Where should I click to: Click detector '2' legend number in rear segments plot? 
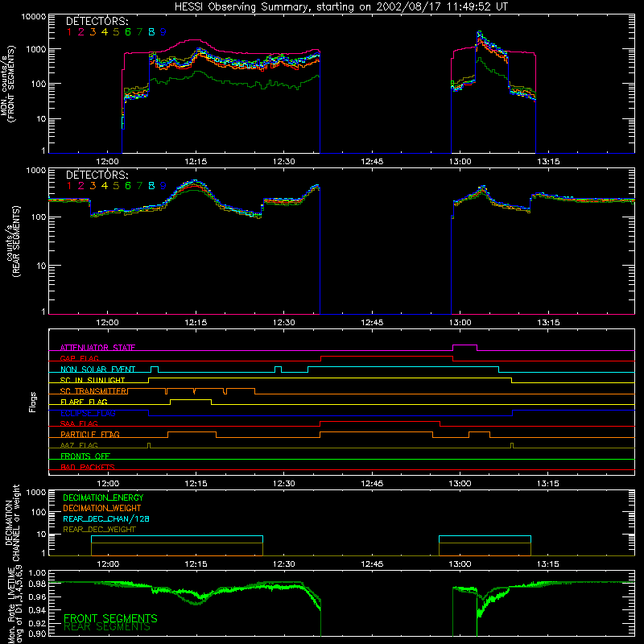pos(81,186)
